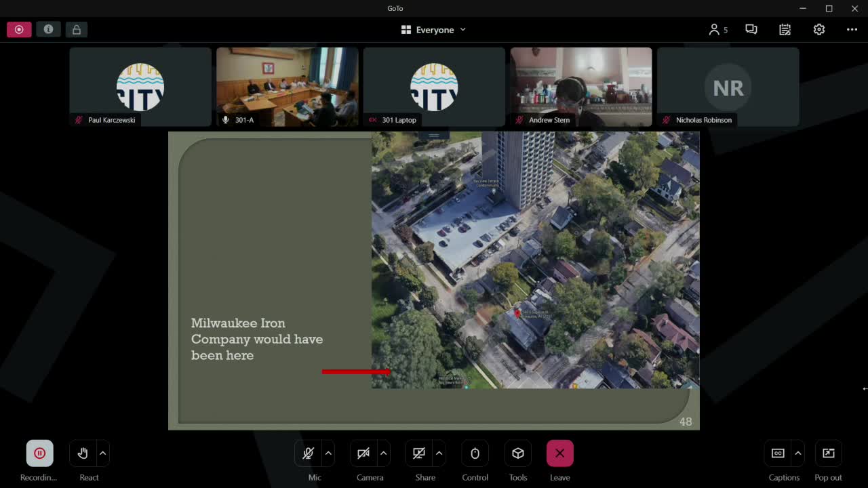This screenshot has width=868, height=488.
Task: Pop out the meeting window
Action: (828, 453)
